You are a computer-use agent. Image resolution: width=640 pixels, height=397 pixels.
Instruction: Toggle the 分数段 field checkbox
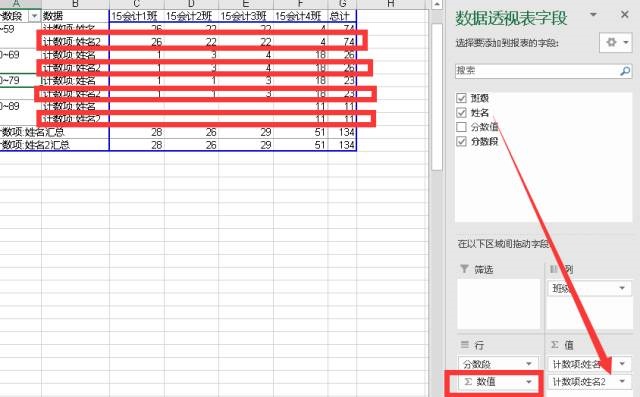461,141
